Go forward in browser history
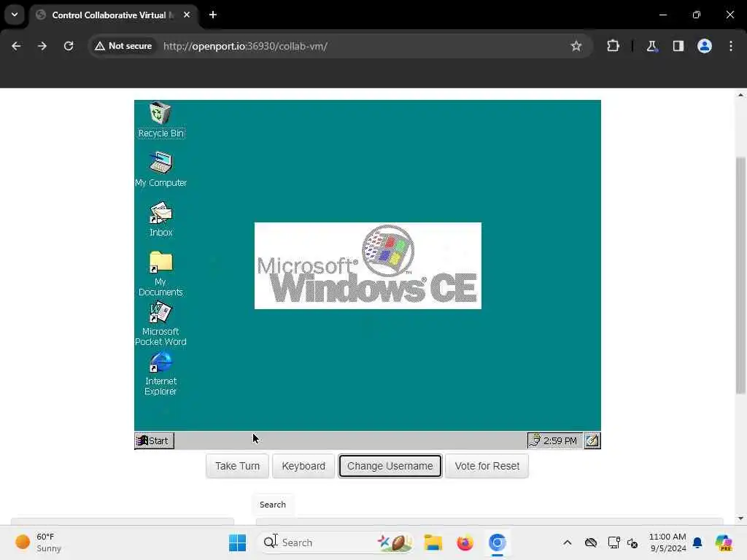This screenshot has width=747, height=560. pos(42,46)
